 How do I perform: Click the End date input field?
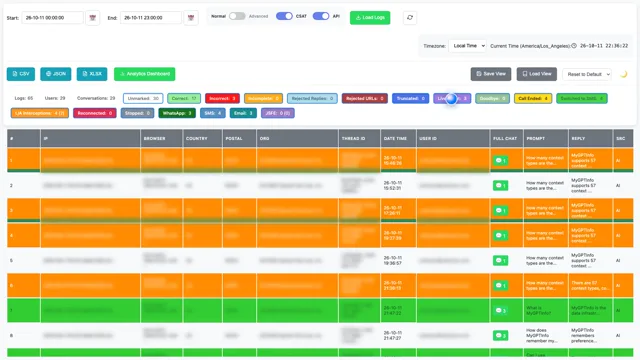(151, 18)
